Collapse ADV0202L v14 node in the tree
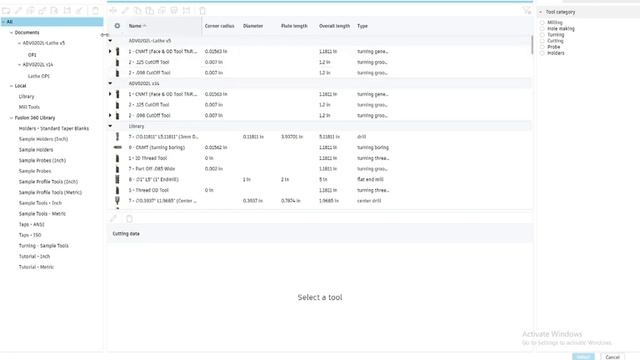 tap(19, 64)
